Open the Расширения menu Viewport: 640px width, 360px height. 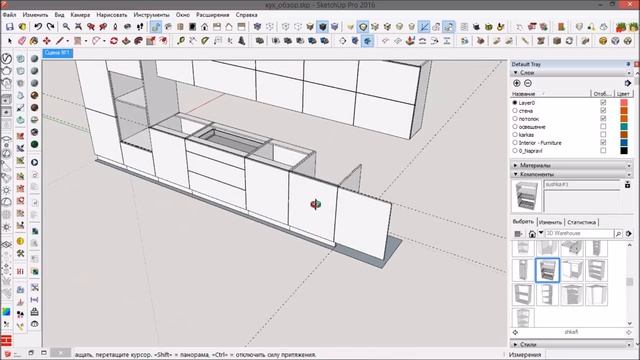(212, 15)
